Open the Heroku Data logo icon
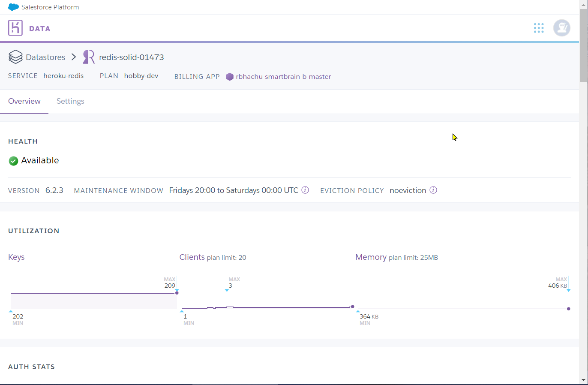Screen dimensions: 588x385 pyautogui.click(x=15, y=28)
